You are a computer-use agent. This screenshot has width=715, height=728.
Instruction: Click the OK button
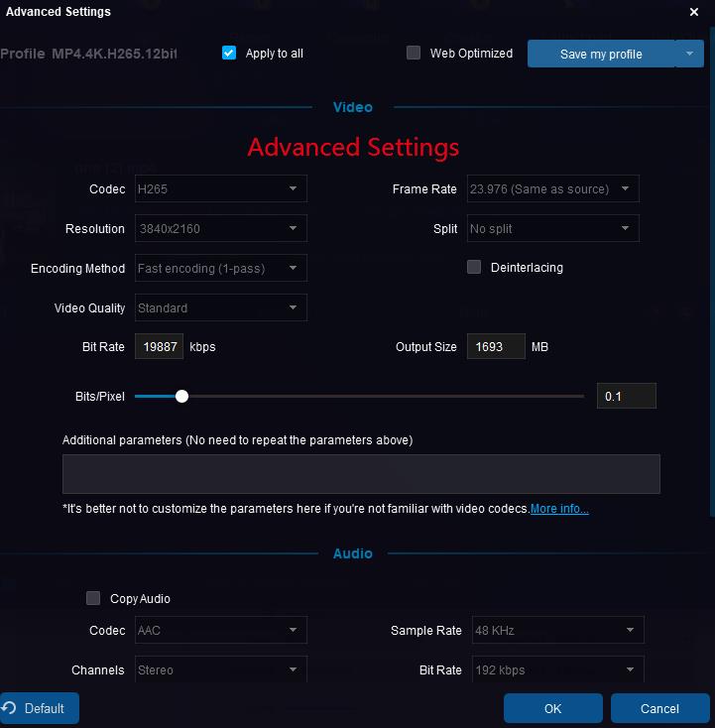pyautogui.click(x=553, y=708)
